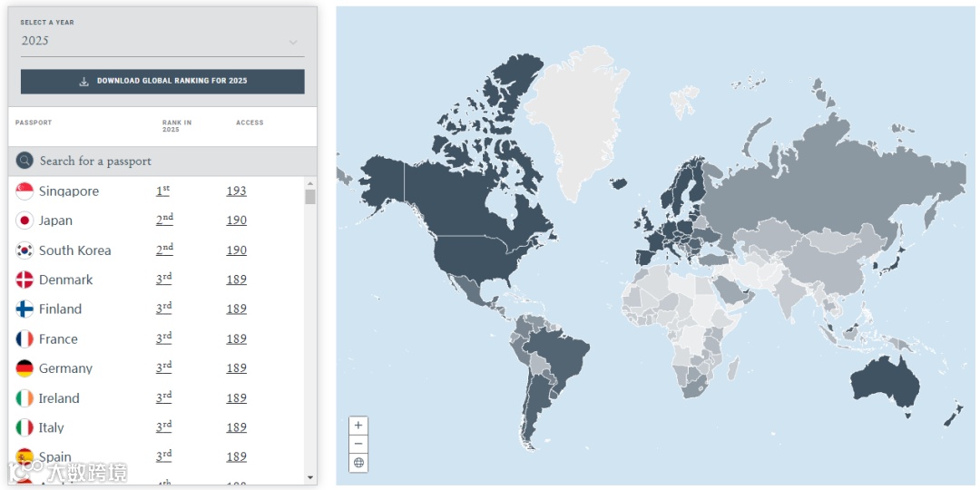
Task: Open Singapore's 1st rank link
Action: [x=163, y=191]
